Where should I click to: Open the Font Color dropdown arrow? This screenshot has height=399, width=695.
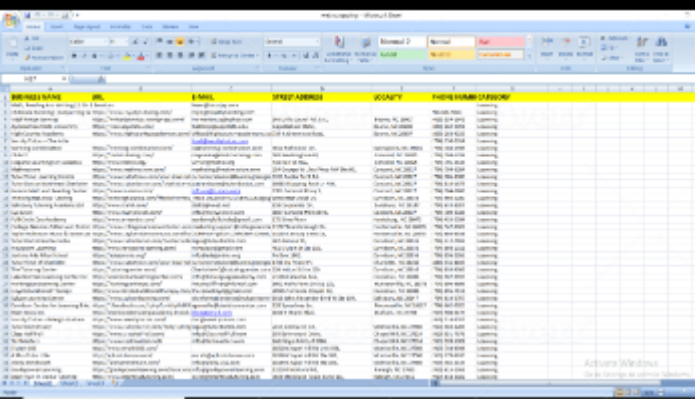coord(148,56)
